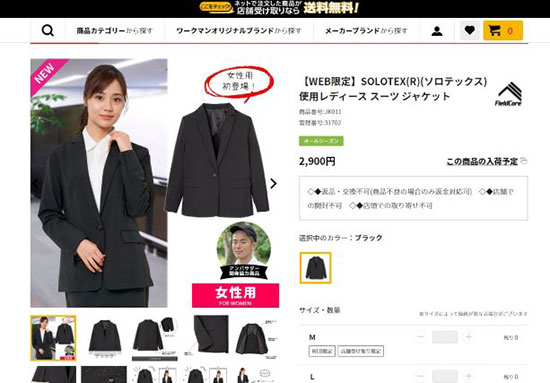Screen dimensions: 550x383
Task: Click the return policy notice box
Action: (x=413, y=199)
